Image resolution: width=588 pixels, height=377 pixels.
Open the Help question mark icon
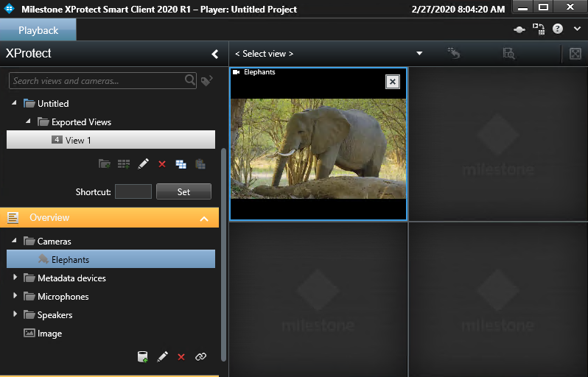coord(558,29)
